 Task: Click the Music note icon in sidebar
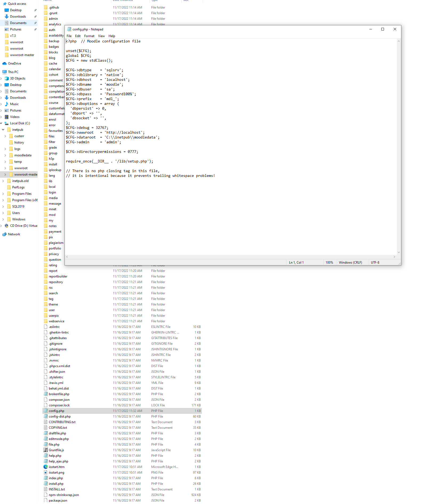[x=7, y=104]
